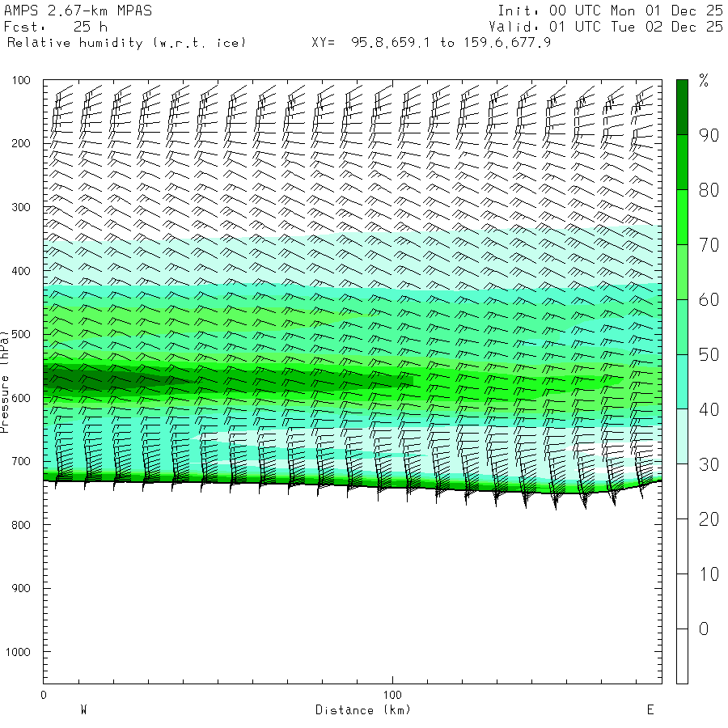Image resolution: width=728 pixels, height=728 pixels.
Task: Click the distance axis label '0'
Action: point(44,695)
